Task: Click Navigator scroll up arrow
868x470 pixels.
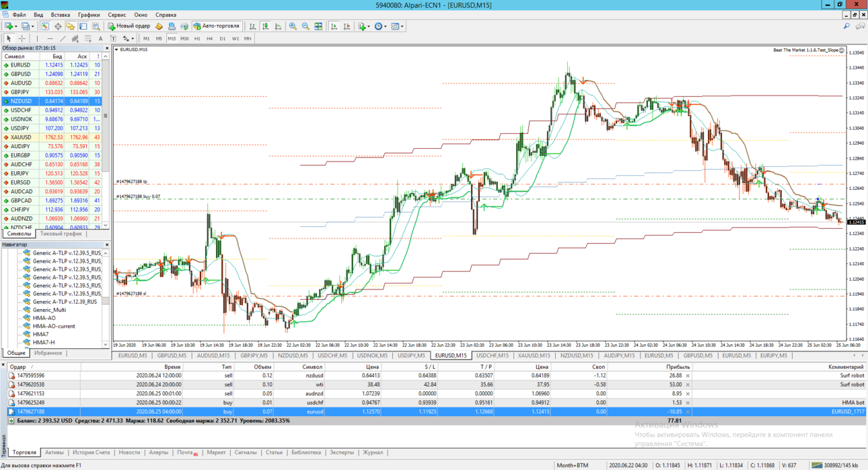Action: pyautogui.click(x=106, y=253)
